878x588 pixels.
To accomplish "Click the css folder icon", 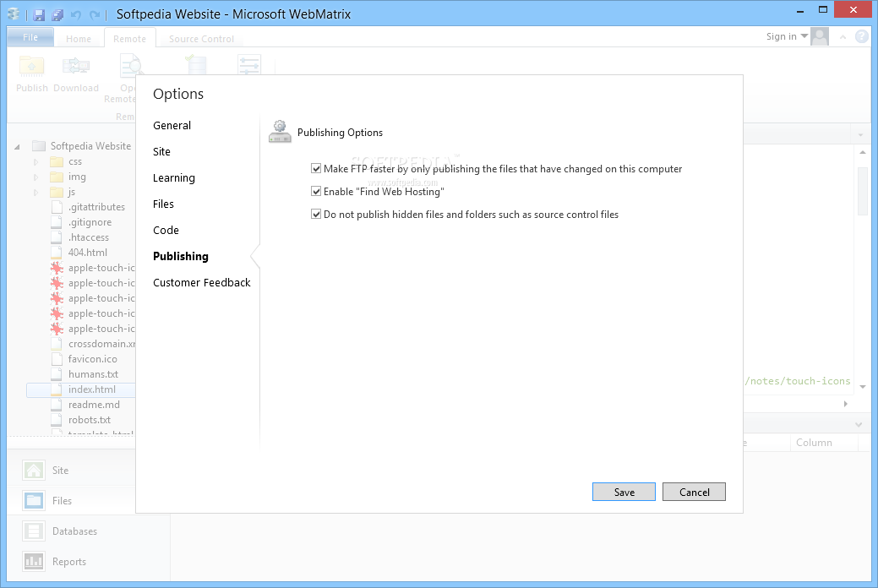I will 57,162.
